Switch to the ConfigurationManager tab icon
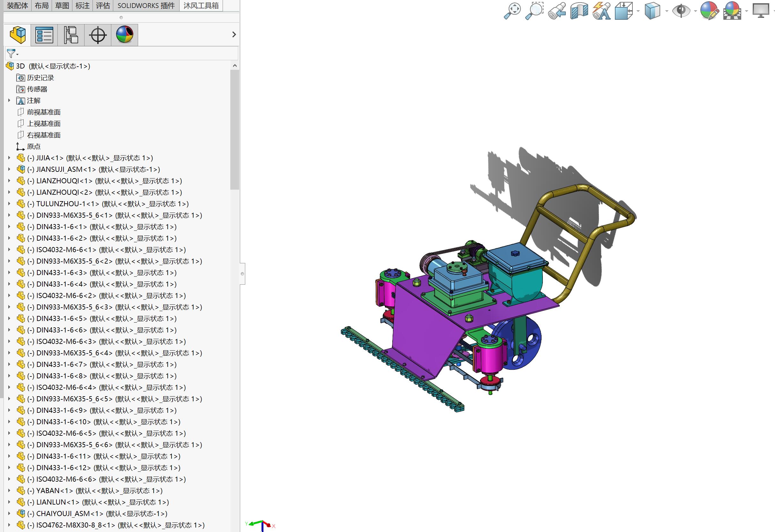The width and height of the screenshot is (775, 532). (x=71, y=35)
